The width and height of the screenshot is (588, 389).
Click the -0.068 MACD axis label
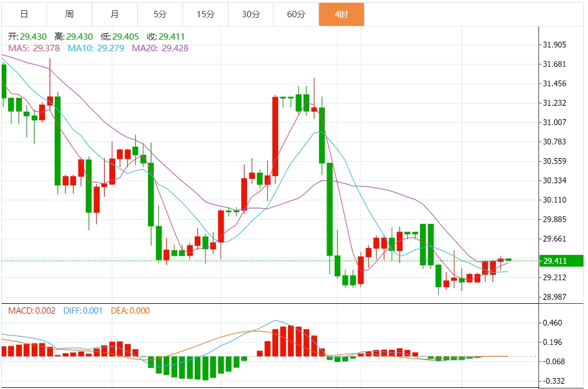[x=554, y=361]
